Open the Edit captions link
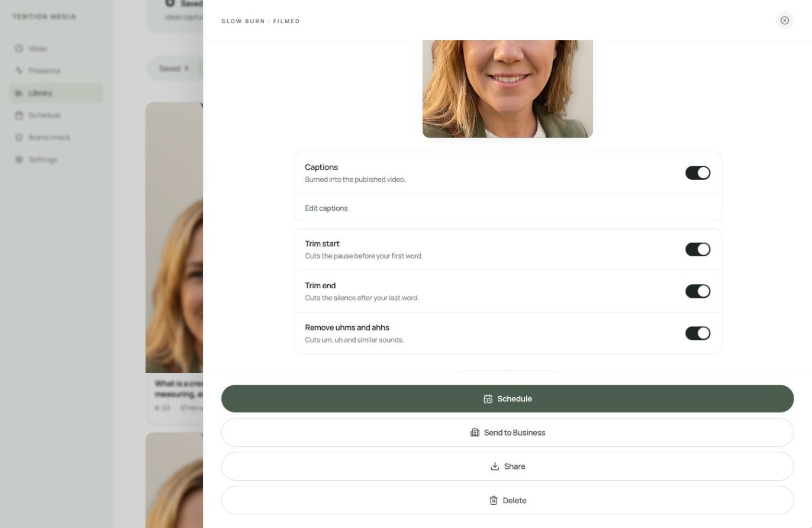Screen dimensions: 812x528 point(326,208)
